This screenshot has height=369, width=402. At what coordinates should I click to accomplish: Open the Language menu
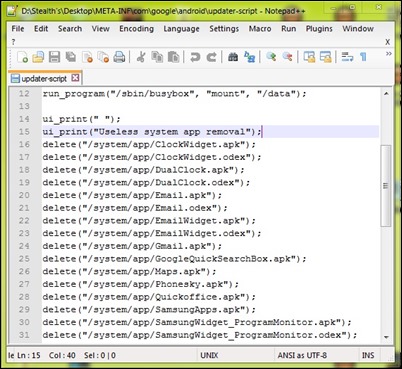point(181,29)
